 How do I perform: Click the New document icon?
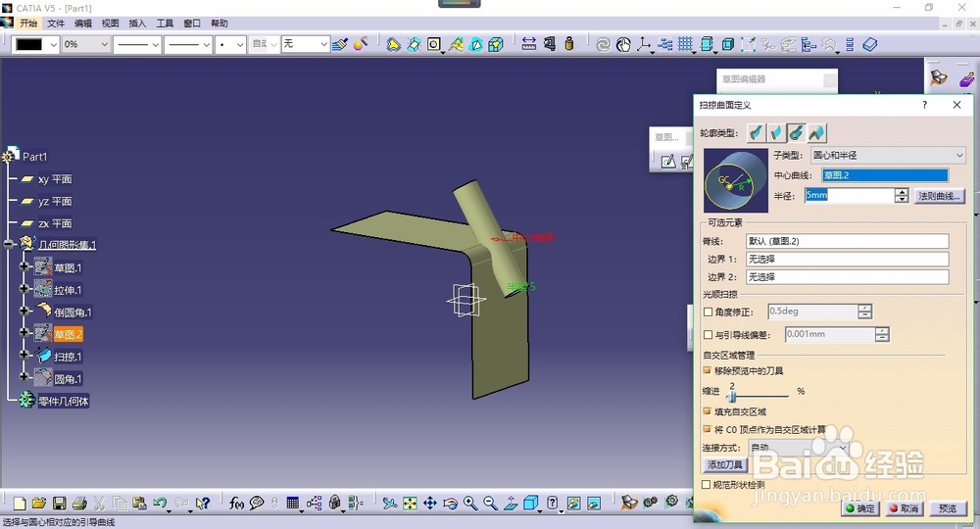[20, 503]
